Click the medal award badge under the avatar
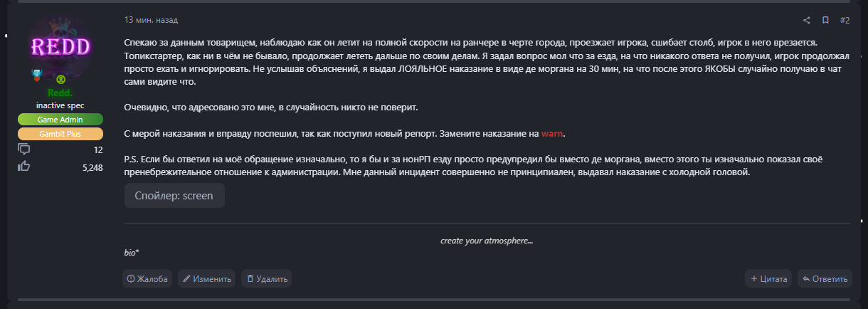Image resolution: width=868 pixels, height=309 pixels. [x=38, y=75]
